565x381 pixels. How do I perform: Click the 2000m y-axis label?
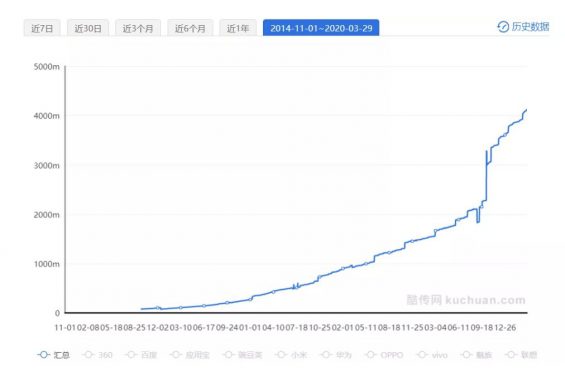click(x=46, y=215)
